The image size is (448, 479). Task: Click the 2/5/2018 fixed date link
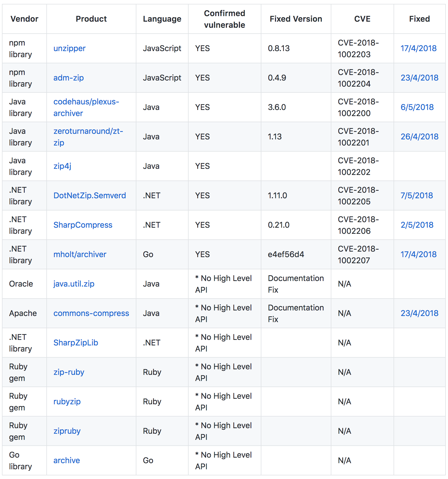coord(417,225)
